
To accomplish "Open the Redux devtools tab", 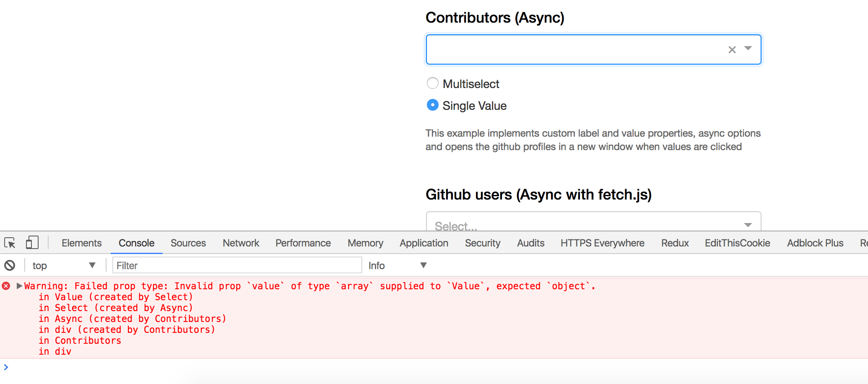I will (675, 243).
